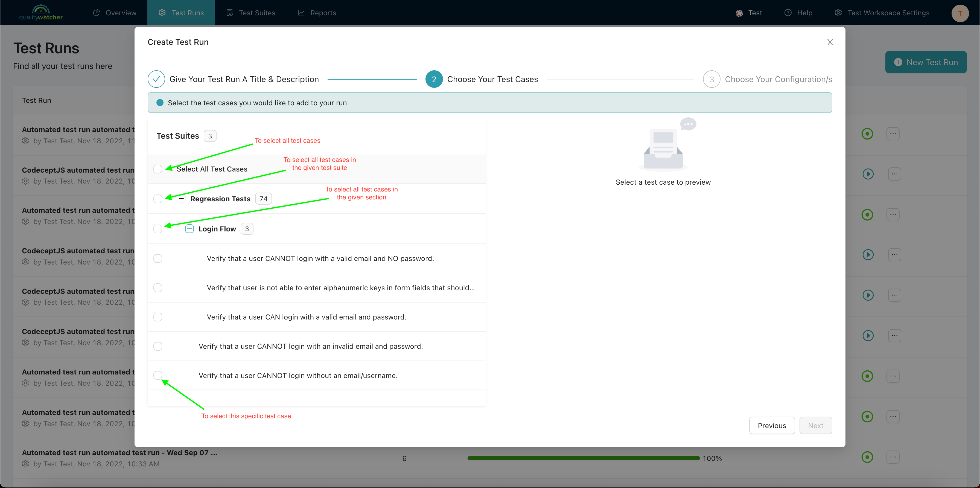Open more options on sixth test run row
Screen dimensions: 980x488
[x=894, y=335]
